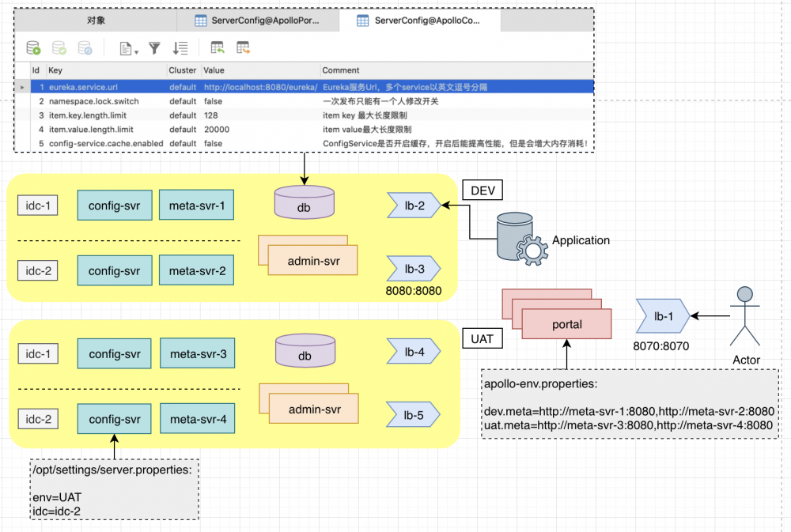Select the portal box
Viewport: 791px width, 532px height.
coord(566,324)
